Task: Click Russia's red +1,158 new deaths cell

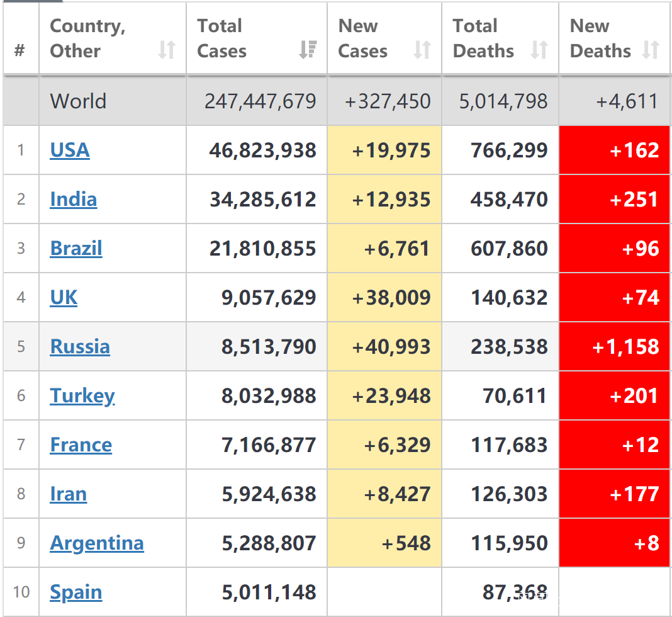Action: click(x=625, y=347)
